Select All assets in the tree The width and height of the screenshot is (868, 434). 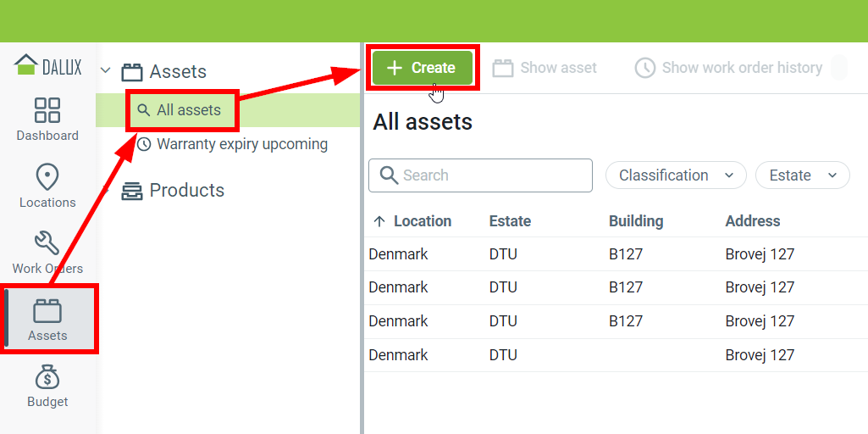[x=188, y=110]
